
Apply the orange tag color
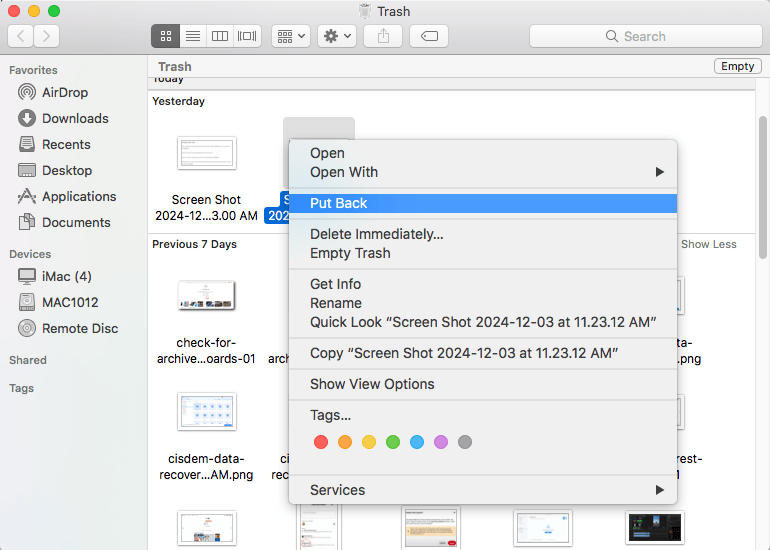tap(345, 442)
